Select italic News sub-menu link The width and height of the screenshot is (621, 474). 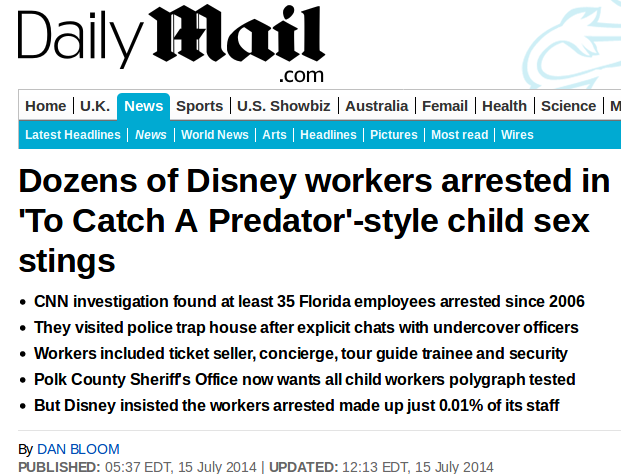(151, 135)
